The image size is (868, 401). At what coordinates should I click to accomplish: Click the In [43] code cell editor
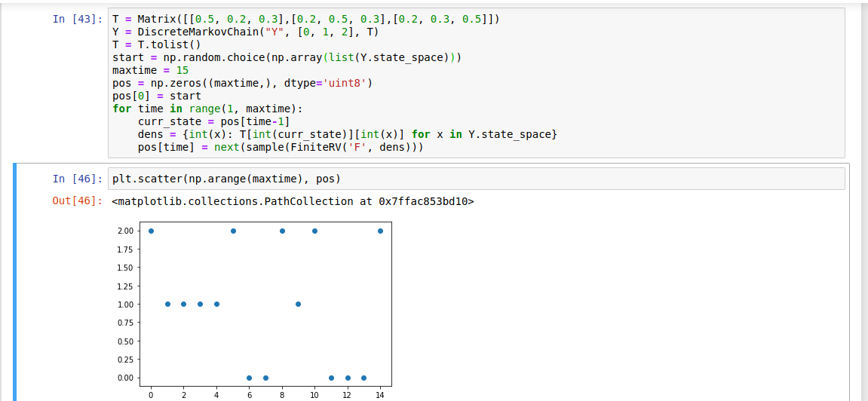click(476, 83)
